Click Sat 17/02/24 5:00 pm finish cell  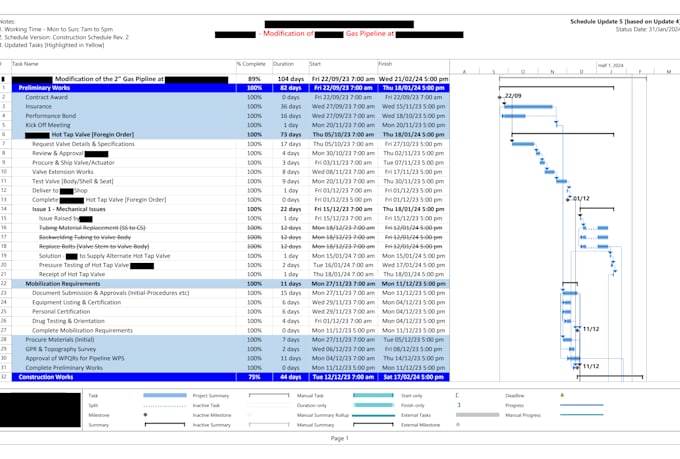[x=414, y=377]
